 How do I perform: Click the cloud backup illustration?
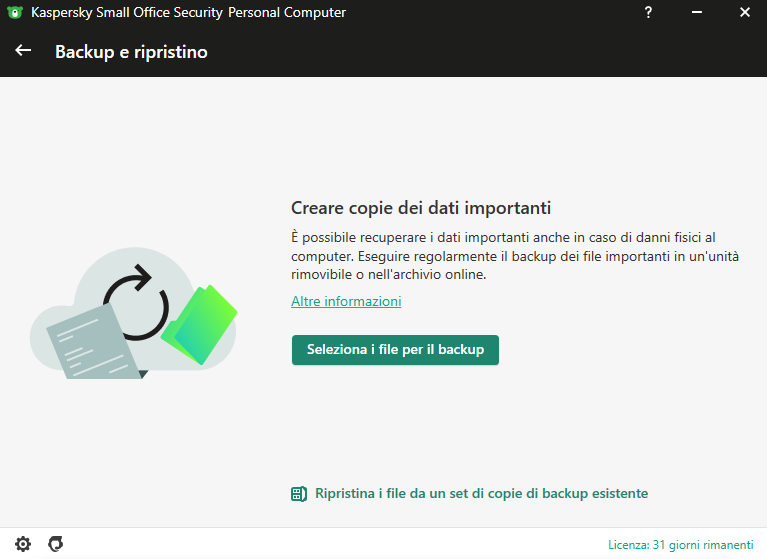[x=134, y=313]
